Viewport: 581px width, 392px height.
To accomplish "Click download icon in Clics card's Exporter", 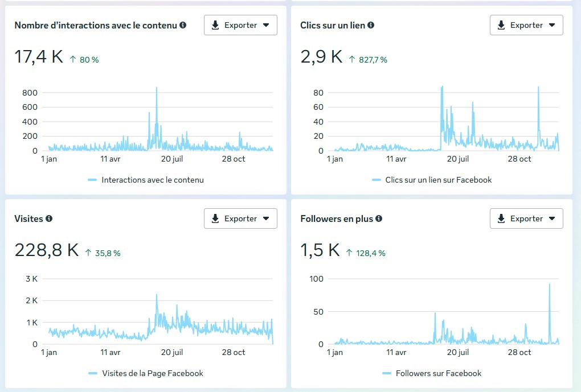I will [501, 25].
